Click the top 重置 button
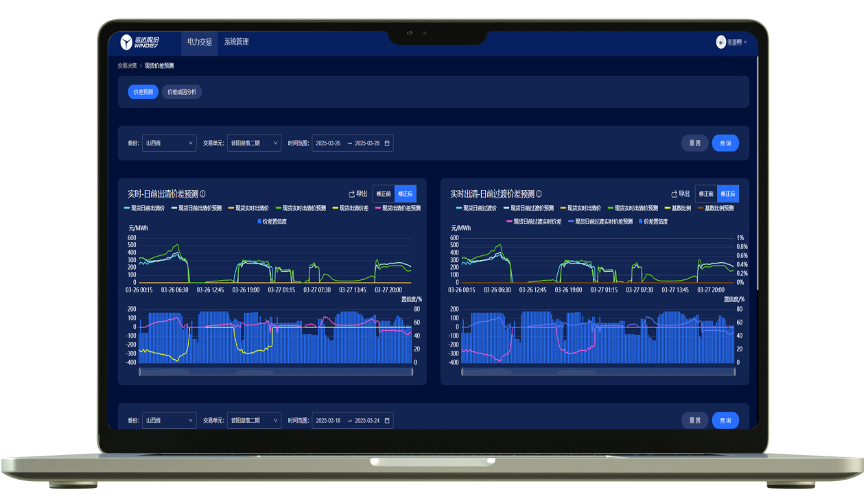This screenshot has width=868, height=501. pos(694,143)
